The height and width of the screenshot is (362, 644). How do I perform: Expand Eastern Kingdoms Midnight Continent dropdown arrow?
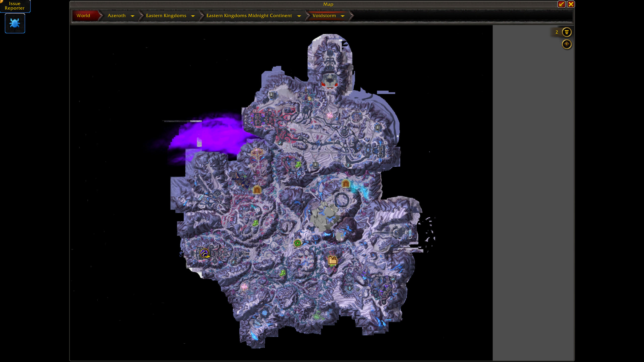[x=299, y=16]
